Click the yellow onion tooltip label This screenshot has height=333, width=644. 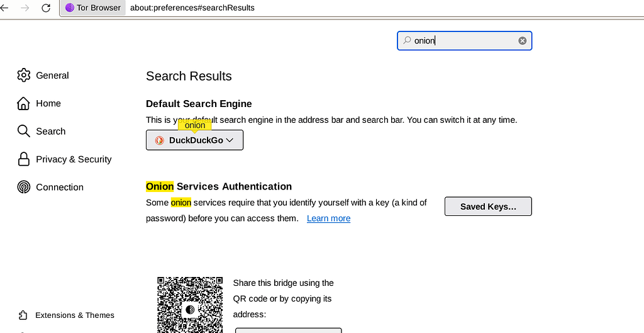[195, 125]
